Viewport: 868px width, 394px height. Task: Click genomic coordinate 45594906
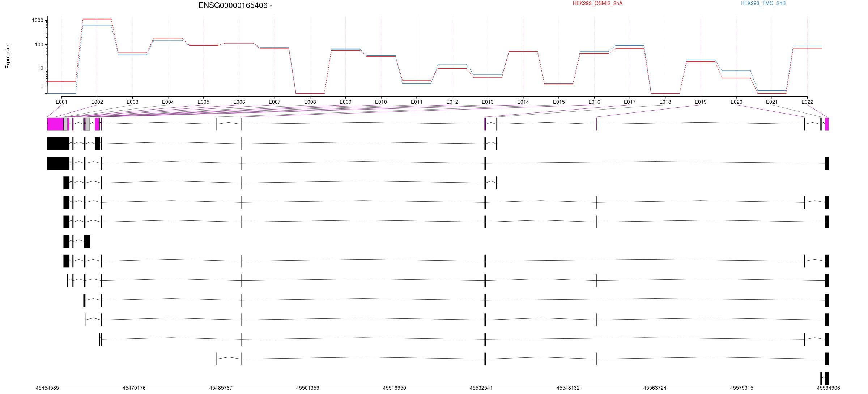[x=828, y=388]
